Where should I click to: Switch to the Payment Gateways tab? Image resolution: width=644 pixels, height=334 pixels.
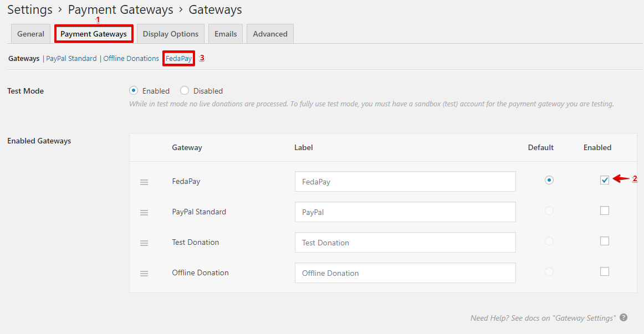pyautogui.click(x=94, y=34)
